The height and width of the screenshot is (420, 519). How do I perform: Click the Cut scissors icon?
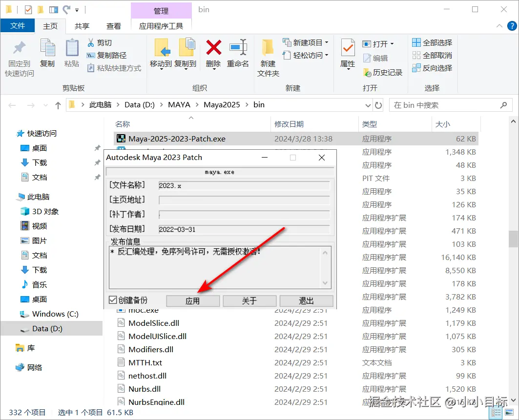[91, 42]
